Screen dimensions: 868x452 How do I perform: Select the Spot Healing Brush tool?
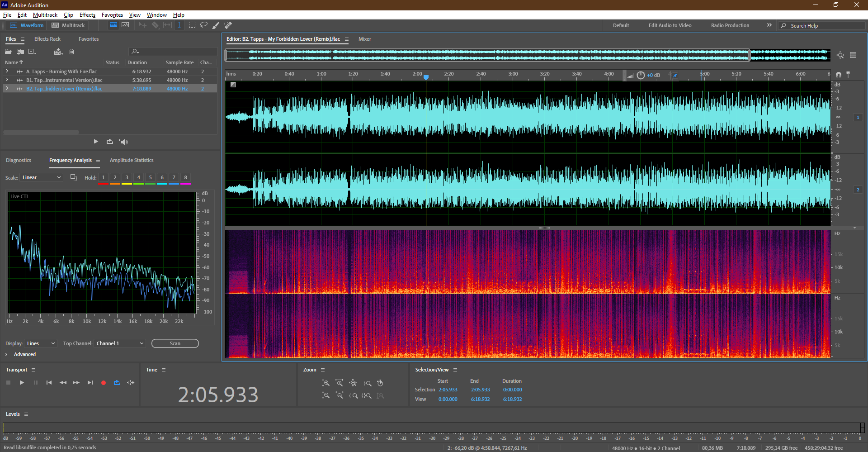[228, 25]
